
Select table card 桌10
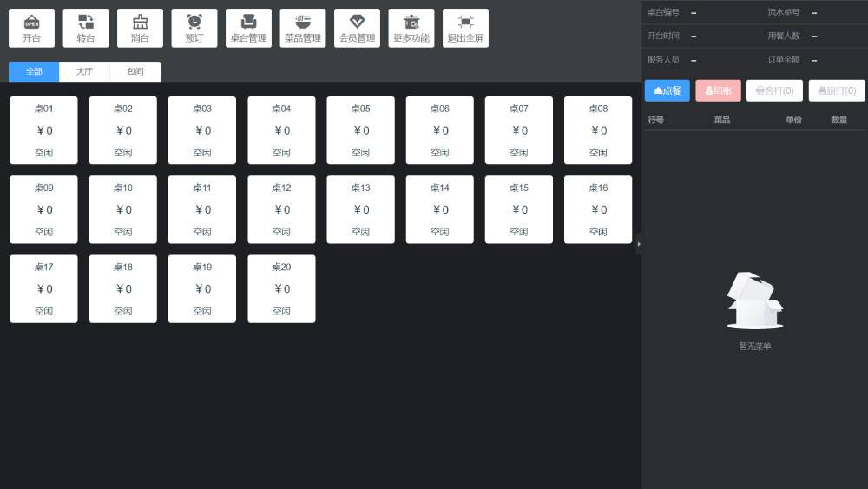tap(123, 209)
